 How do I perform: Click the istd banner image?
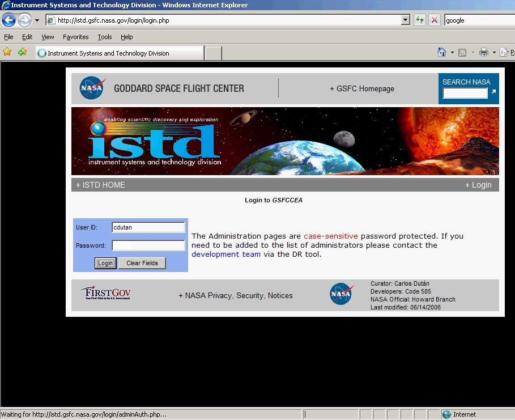click(x=285, y=141)
